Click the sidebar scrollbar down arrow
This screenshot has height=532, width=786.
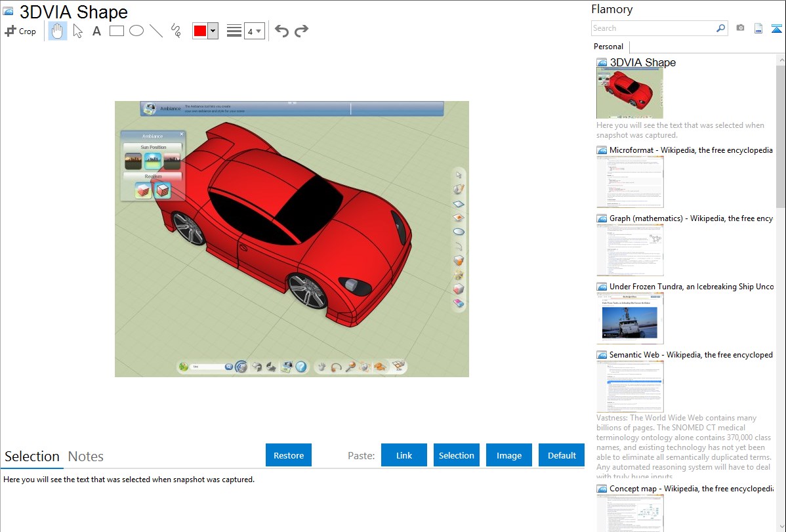pos(781,527)
